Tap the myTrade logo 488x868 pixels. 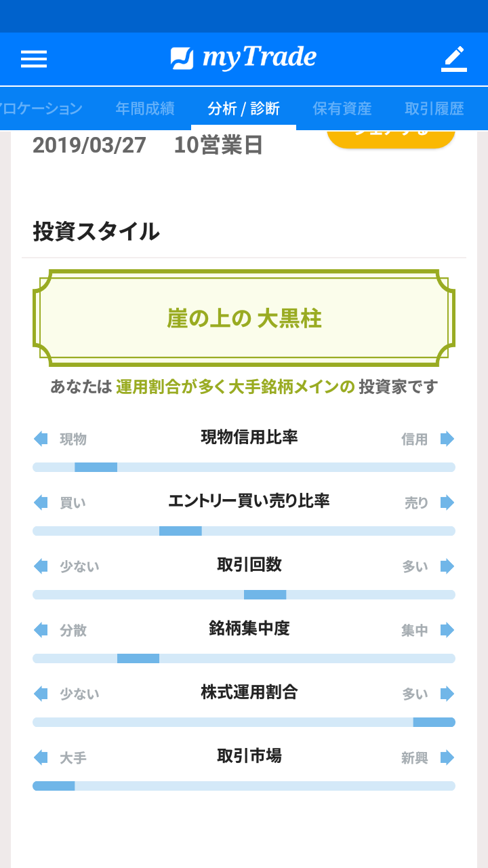coord(244,58)
